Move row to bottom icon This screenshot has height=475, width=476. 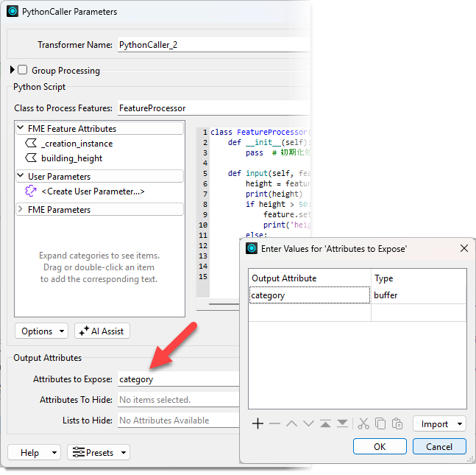(x=342, y=423)
